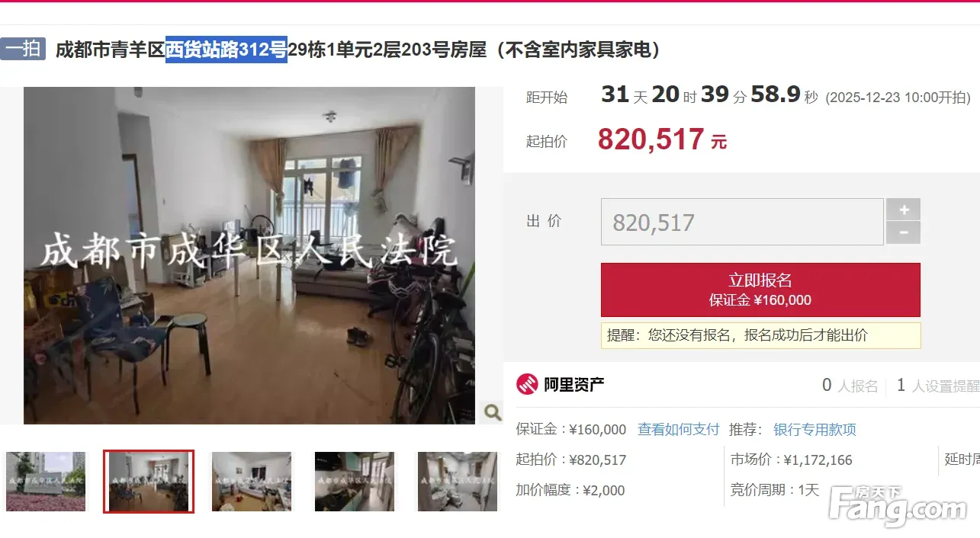Select the first thumbnail of building exterior
The width and height of the screenshot is (980, 538).
[x=46, y=481]
